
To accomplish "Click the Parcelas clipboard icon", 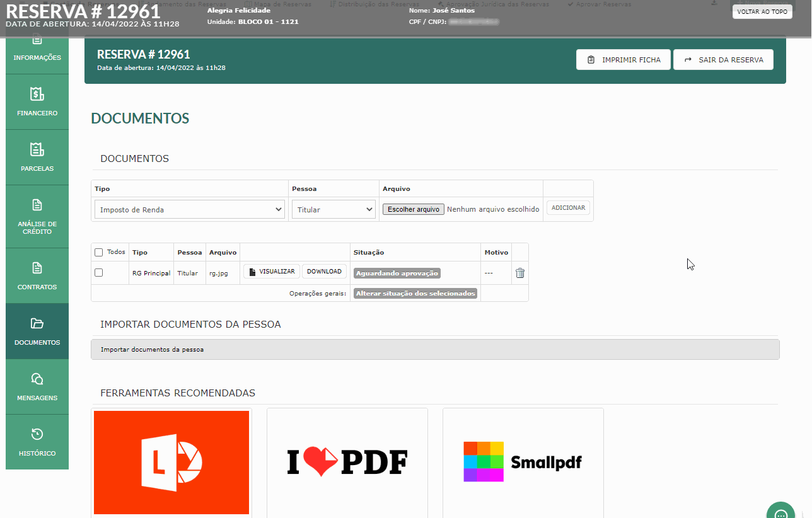I will (x=37, y=149).
